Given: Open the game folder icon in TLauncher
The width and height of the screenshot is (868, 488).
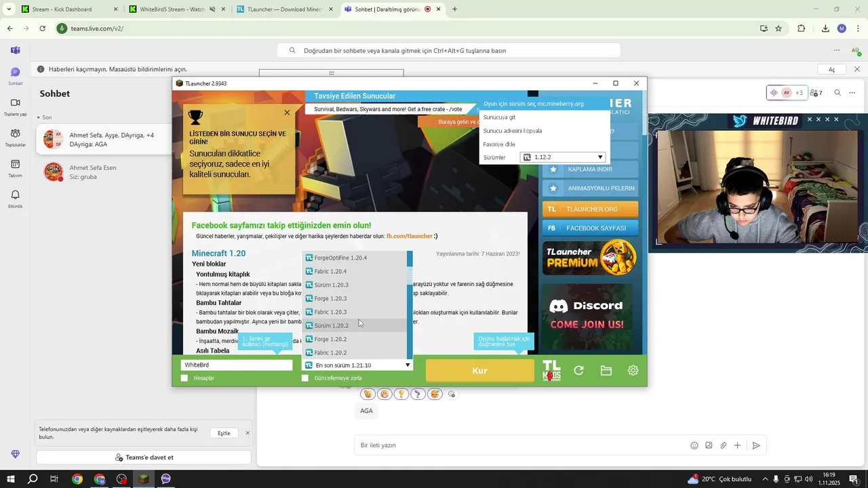Looking at the screenshot, I should coord(606,371).
